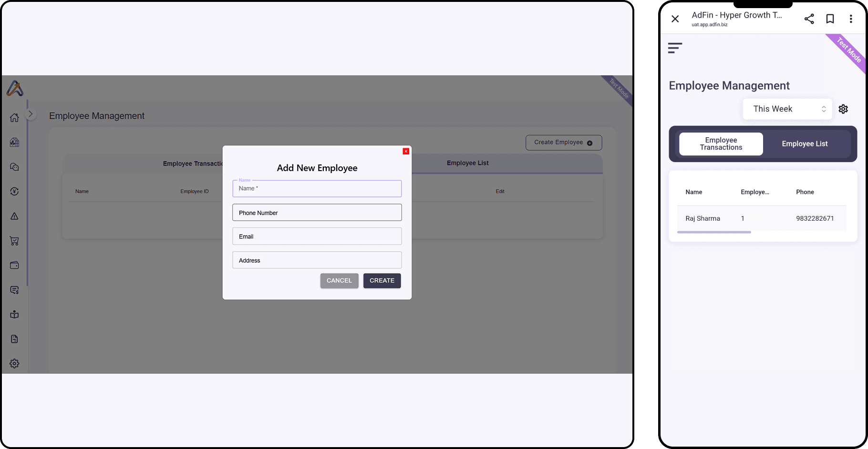
Task: Click the Phone Number input field
Action: point(317,213)
